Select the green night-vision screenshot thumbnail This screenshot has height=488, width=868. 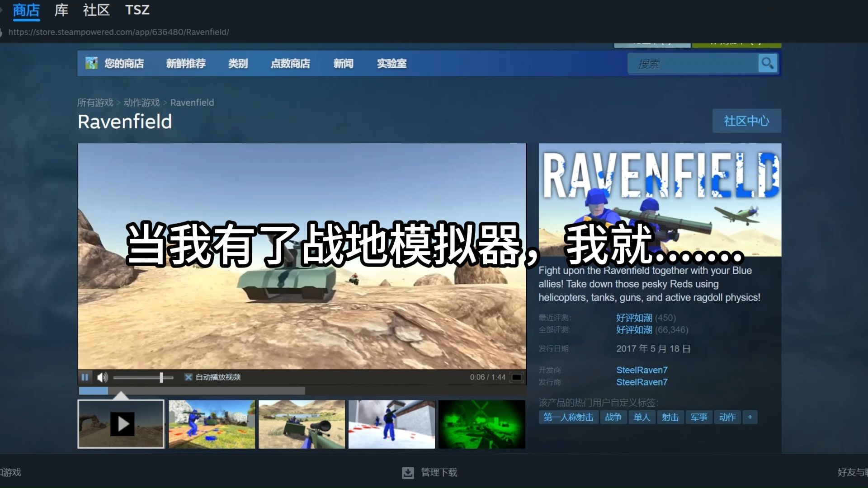[482, 424]
